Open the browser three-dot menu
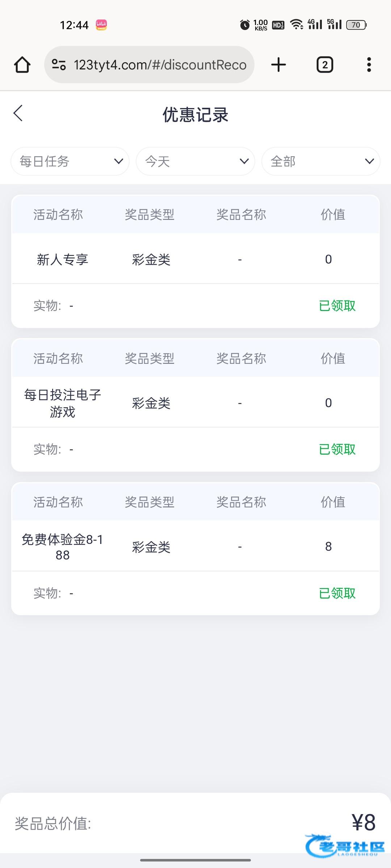This screenshot has height=868, width=391. tap(369, 65)
